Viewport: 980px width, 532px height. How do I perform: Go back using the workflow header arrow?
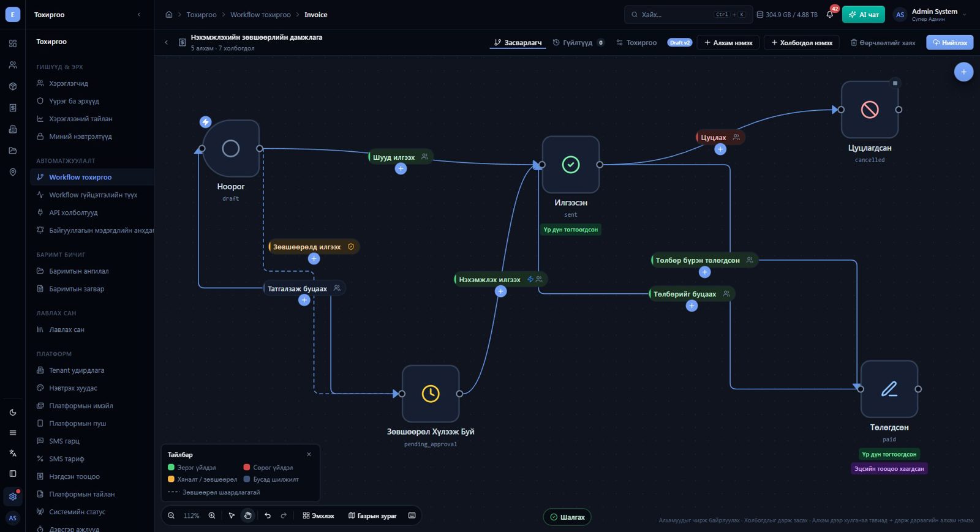pos(166,42)
